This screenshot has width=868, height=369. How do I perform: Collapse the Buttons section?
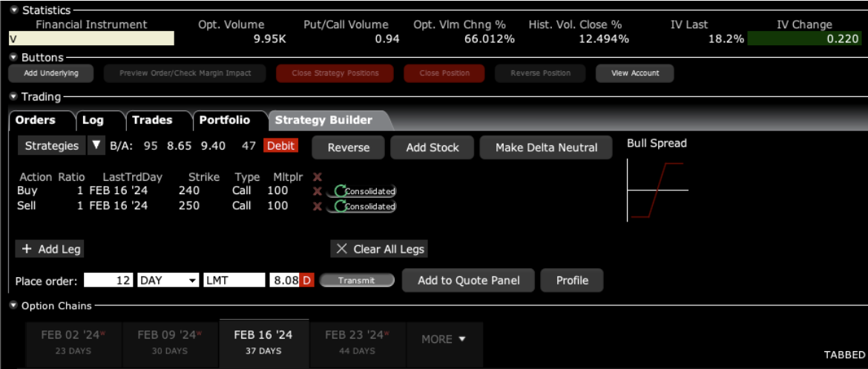click(14, 57)
